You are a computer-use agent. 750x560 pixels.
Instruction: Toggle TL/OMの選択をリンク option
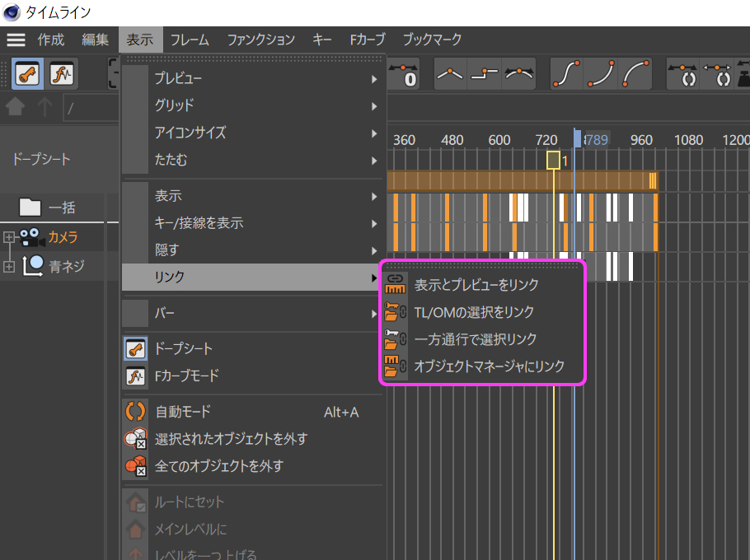(473, 312)
